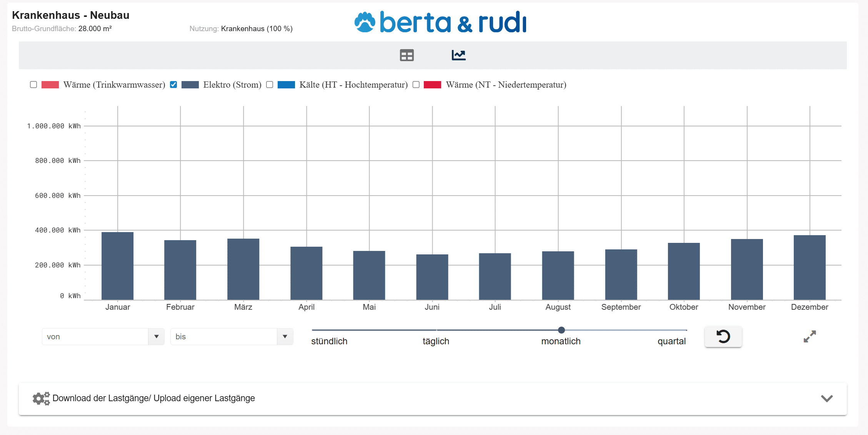
Task: Open fullscreen with the expand arrows icon
Action: (x=810, y=337)
